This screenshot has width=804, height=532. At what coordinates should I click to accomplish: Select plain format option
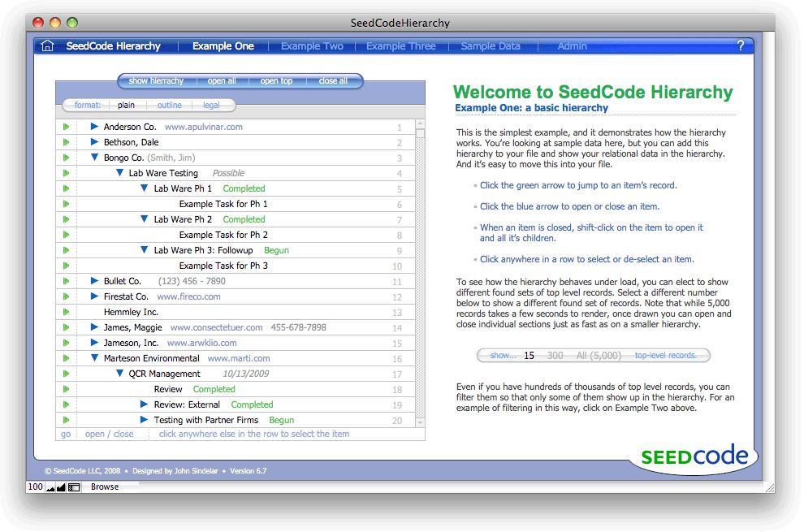126,105
